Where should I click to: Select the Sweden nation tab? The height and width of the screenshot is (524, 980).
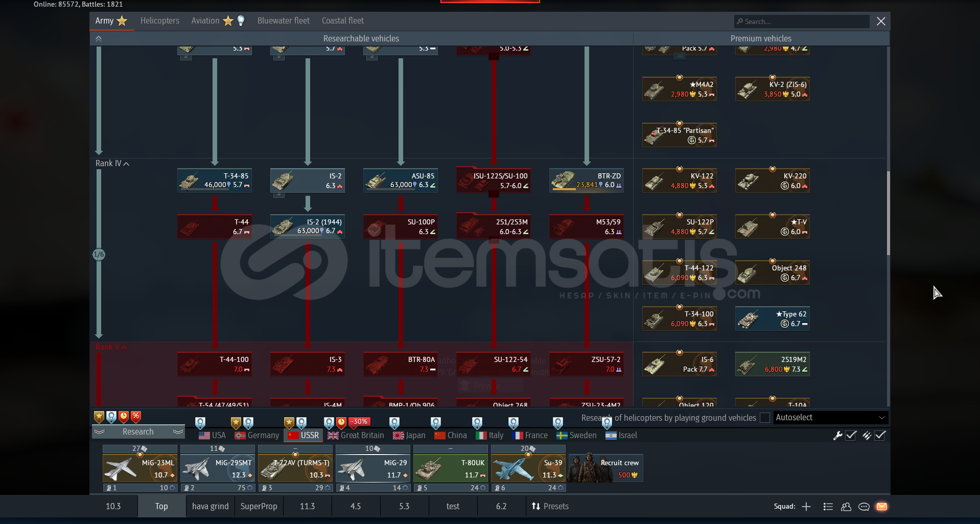coord(577,436)
